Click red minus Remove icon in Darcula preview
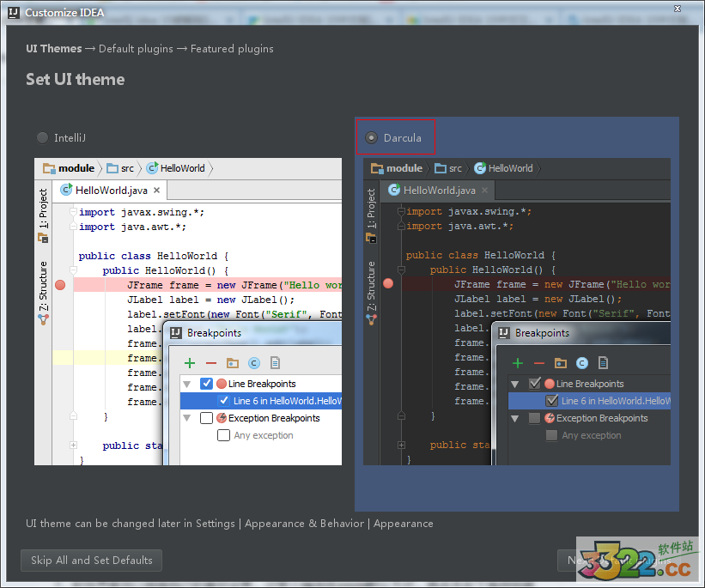This screenshot has width=705, height=588. [x=539, y=363]
